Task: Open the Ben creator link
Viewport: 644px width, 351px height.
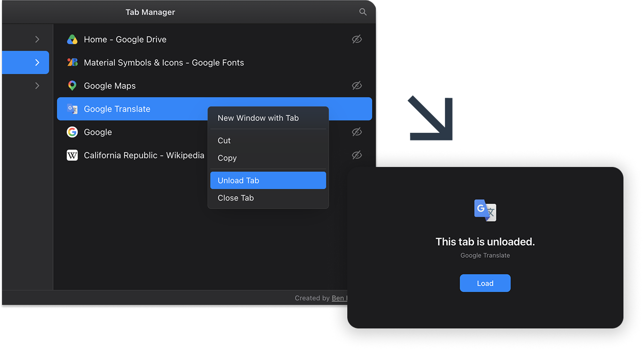Action: point(339,298)
